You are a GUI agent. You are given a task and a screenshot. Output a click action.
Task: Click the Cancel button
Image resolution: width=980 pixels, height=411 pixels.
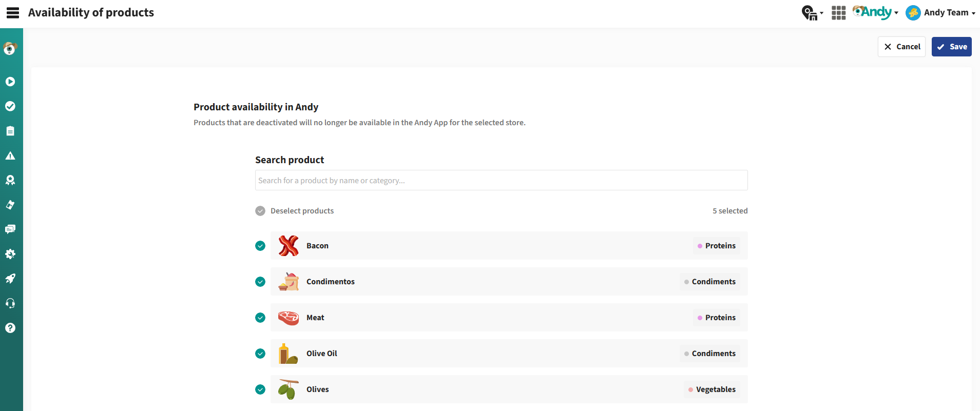(901, 47)
